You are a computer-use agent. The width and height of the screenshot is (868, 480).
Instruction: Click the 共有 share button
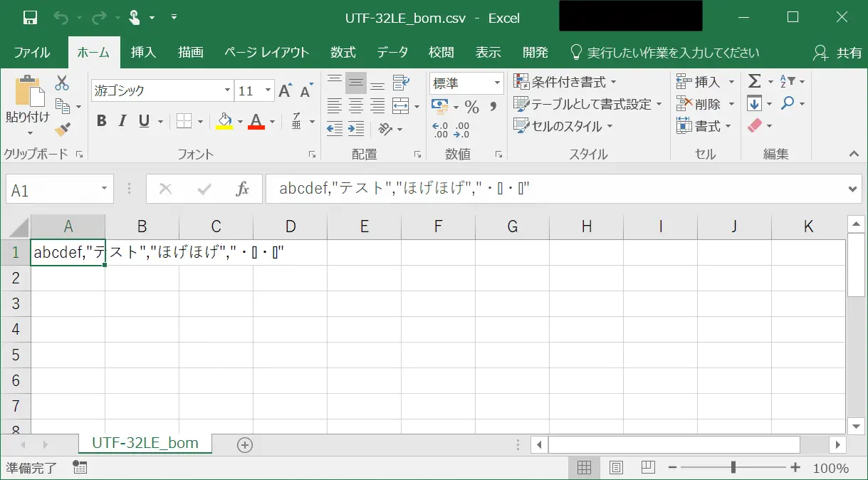tap(839, 53)
